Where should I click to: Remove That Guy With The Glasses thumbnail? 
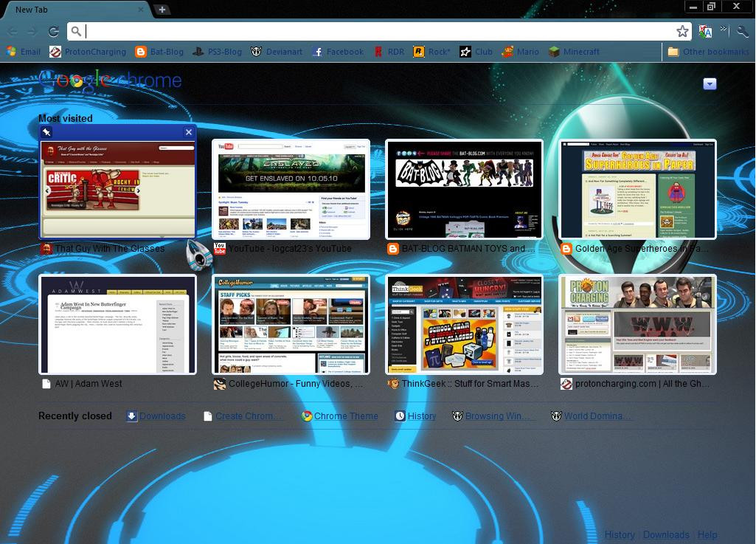click(189, 132)
